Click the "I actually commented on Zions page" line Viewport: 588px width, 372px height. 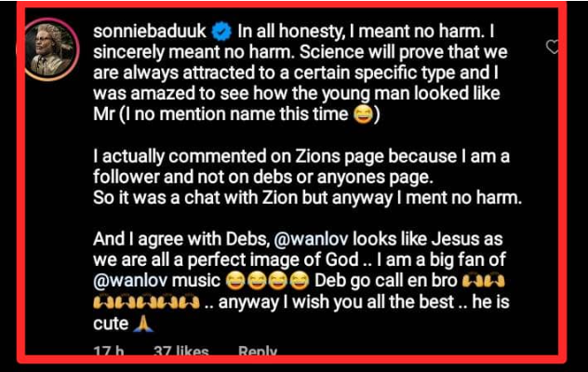[301, 156]
